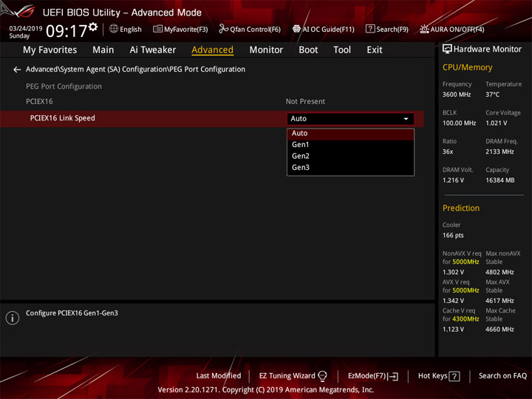Image resolution: width=532 pixels, height=399 pixels.
Task: Open the Ai Tweaker tab
Action: pyautogui.click(x=153, y=50)
